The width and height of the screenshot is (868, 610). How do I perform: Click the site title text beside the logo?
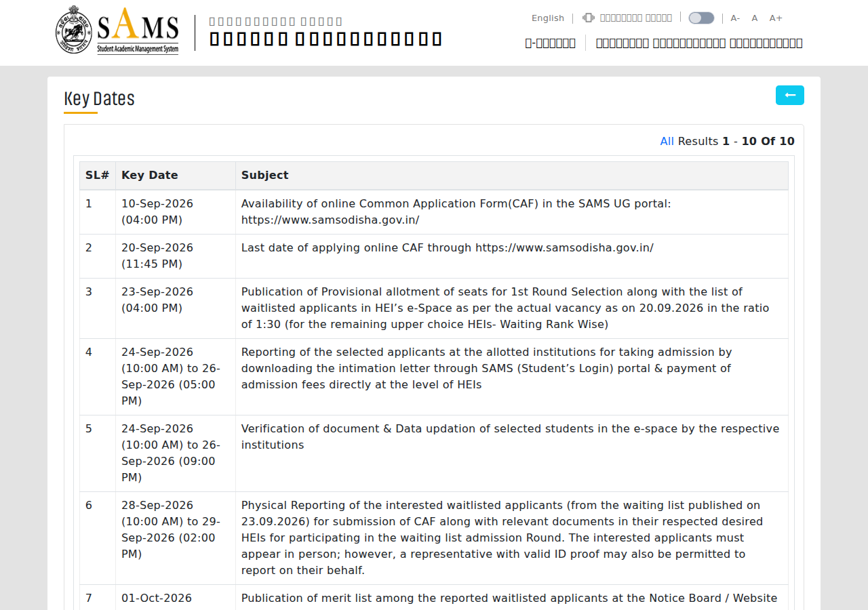coord(325,32)
